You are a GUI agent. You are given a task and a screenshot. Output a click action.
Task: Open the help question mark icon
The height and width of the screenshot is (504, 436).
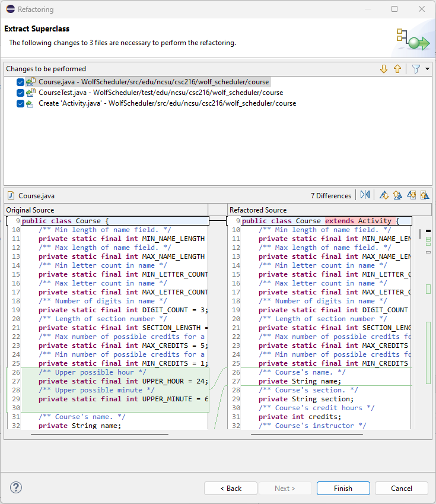(16, 487)
